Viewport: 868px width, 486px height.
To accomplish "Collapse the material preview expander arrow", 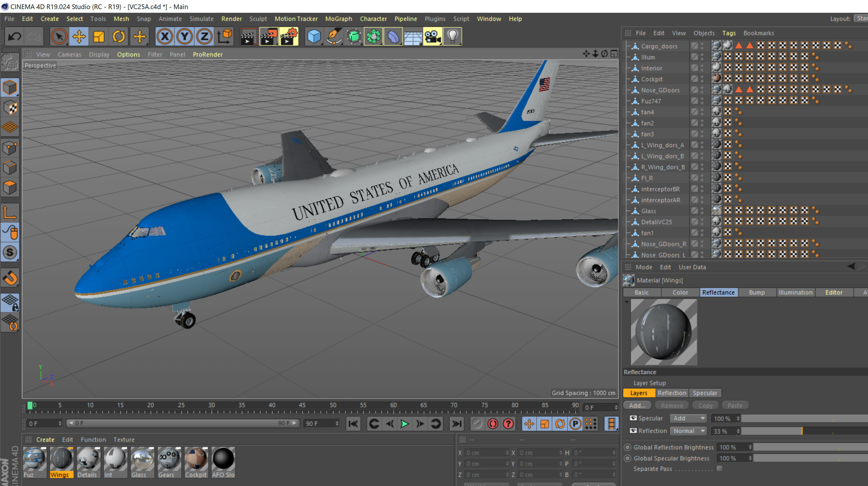I will coord(627,302).
